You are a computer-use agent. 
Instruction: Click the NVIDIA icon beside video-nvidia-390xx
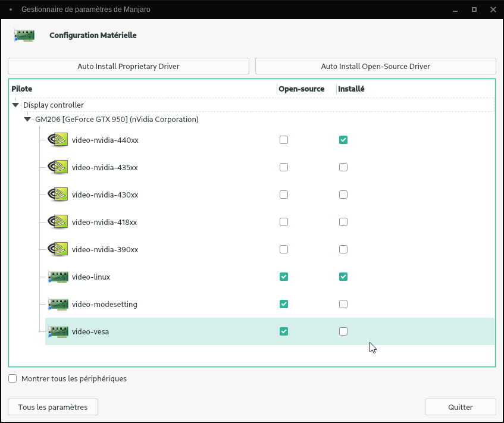tap(58, 249)
